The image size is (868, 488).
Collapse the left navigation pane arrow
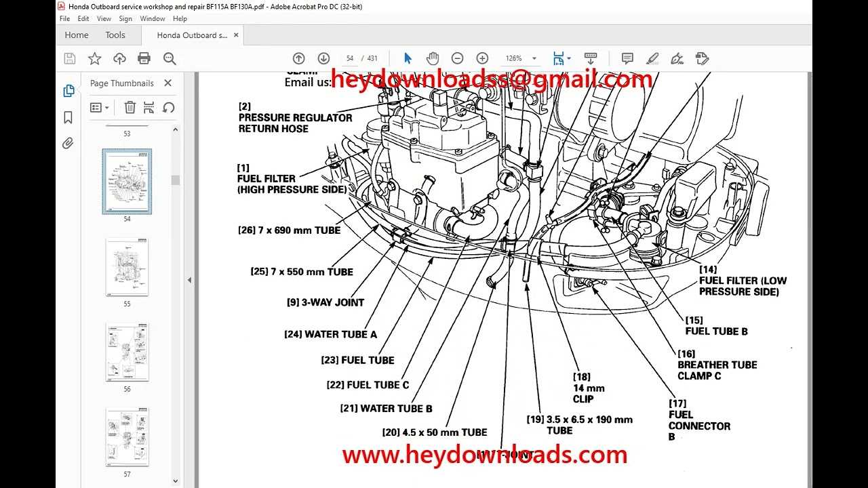pyautogui.click(x=189, y=280)
